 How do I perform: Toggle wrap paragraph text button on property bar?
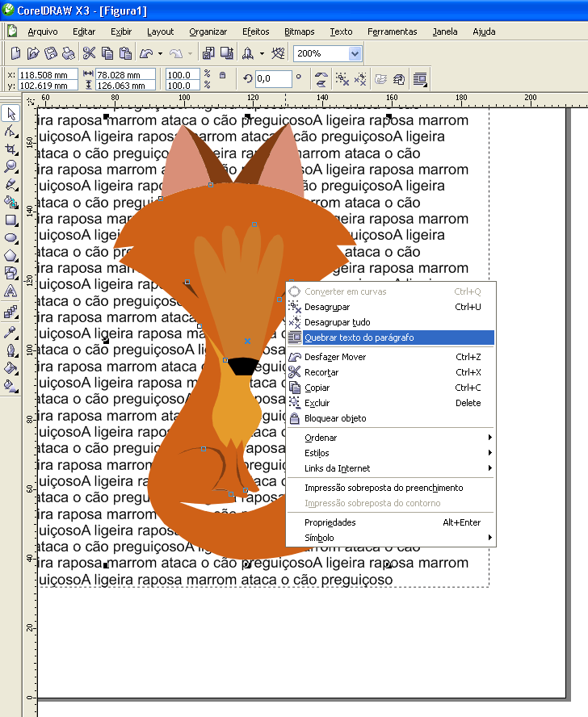tap(419, 79)
